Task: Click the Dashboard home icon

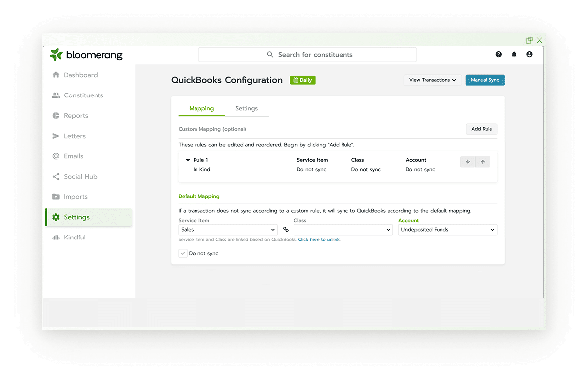Action: [x=56, y=75]
